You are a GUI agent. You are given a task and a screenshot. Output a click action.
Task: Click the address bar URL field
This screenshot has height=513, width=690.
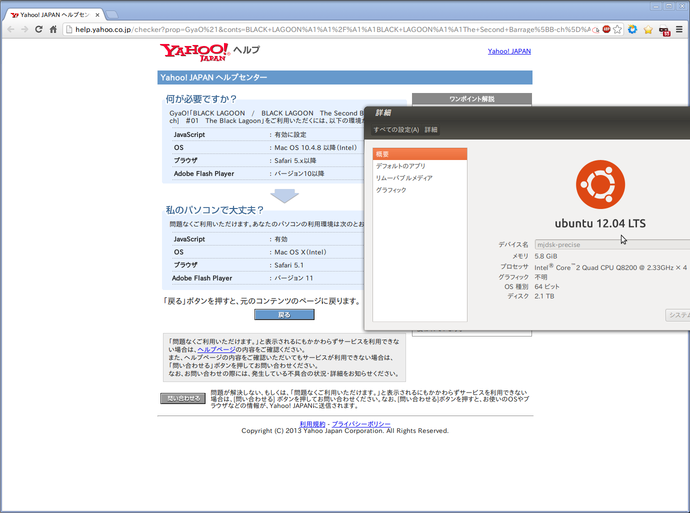point(332,29)
